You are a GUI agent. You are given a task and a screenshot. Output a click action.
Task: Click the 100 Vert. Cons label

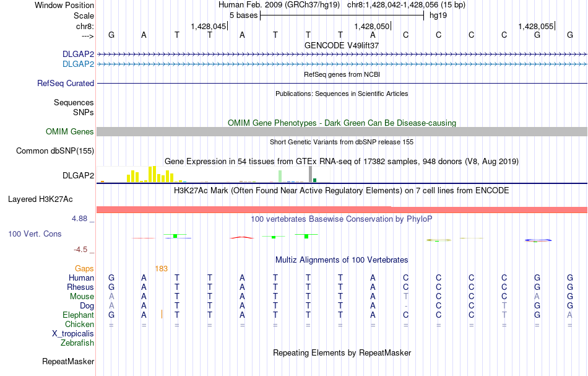pos(35,234)
